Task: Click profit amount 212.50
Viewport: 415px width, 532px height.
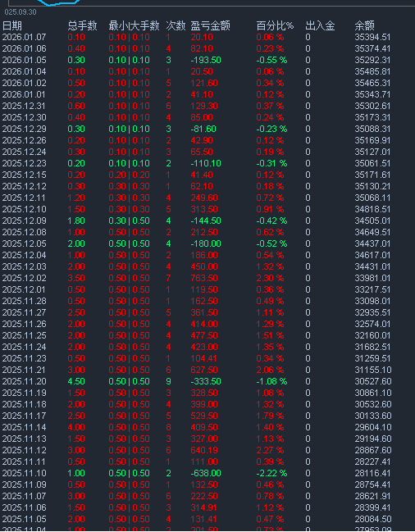Action: [204, 233]
